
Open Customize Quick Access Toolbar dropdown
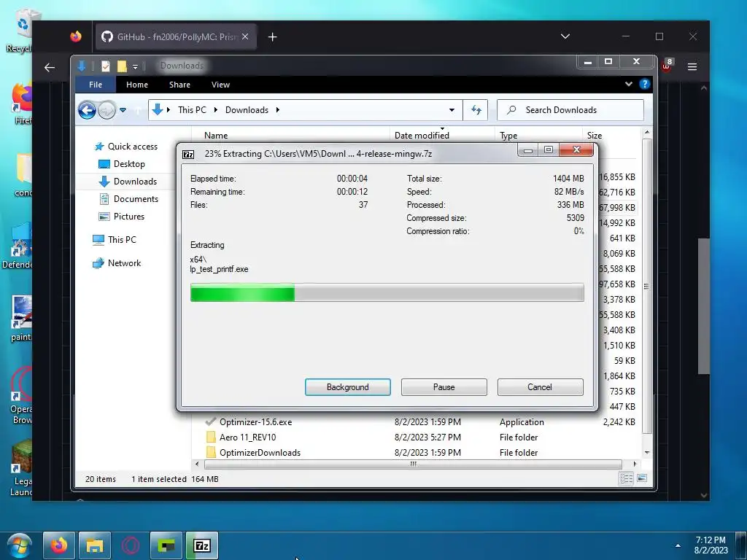click(x=135, y=66)
